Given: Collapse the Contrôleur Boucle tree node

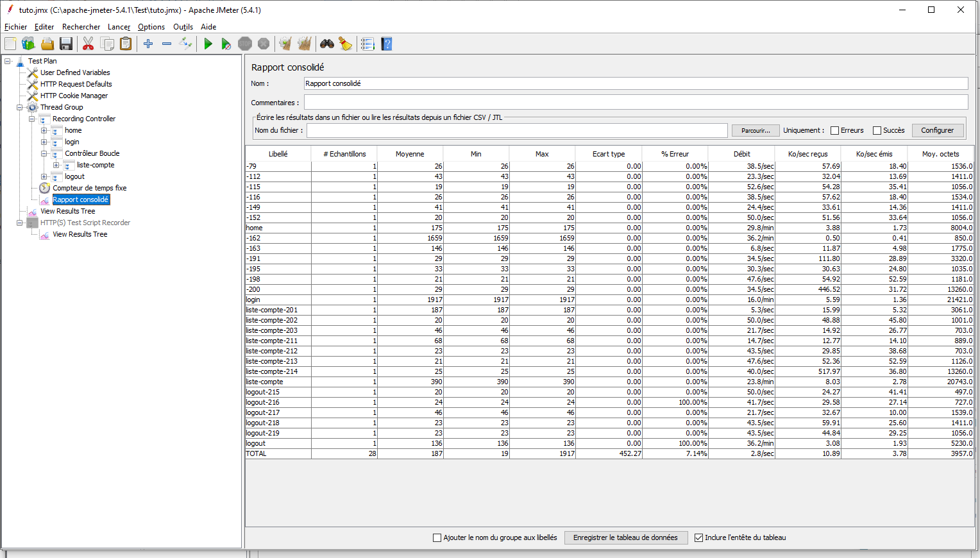Looking at the screenshot, I should 44,153.
